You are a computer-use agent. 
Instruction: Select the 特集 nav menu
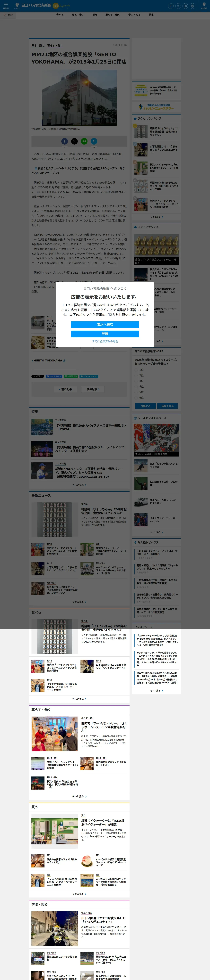(x=151, y=15)
